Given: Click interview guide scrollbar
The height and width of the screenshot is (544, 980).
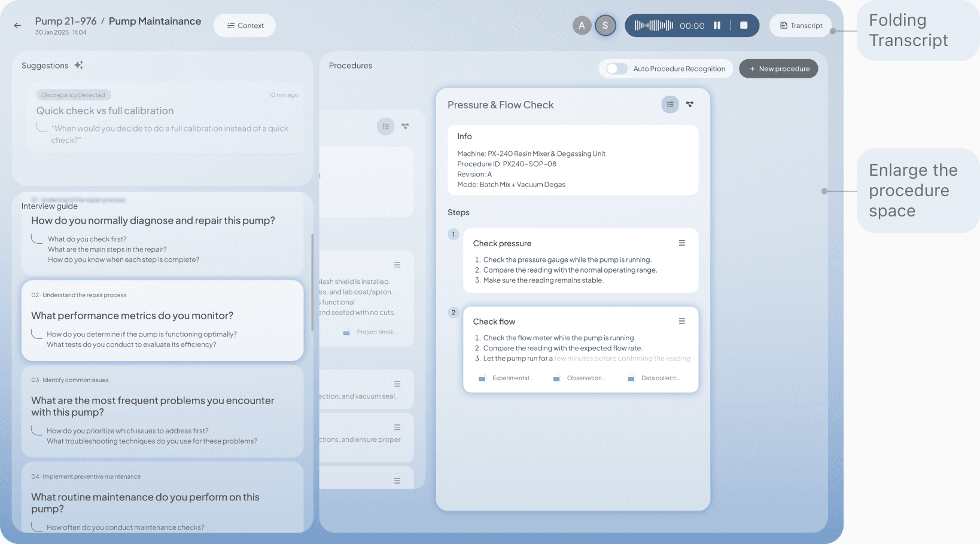Looking at the screenshot, I should pyautogui.click(x=312, y=282).
